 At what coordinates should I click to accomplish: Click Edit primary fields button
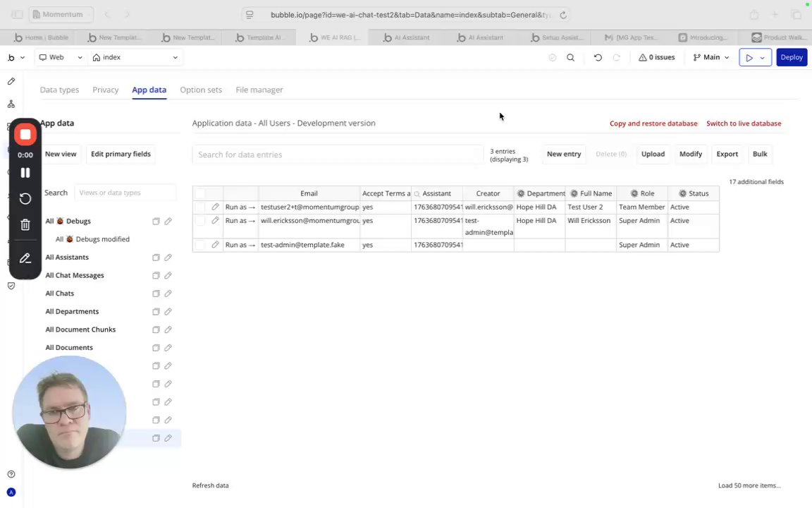tap(121, 154)
